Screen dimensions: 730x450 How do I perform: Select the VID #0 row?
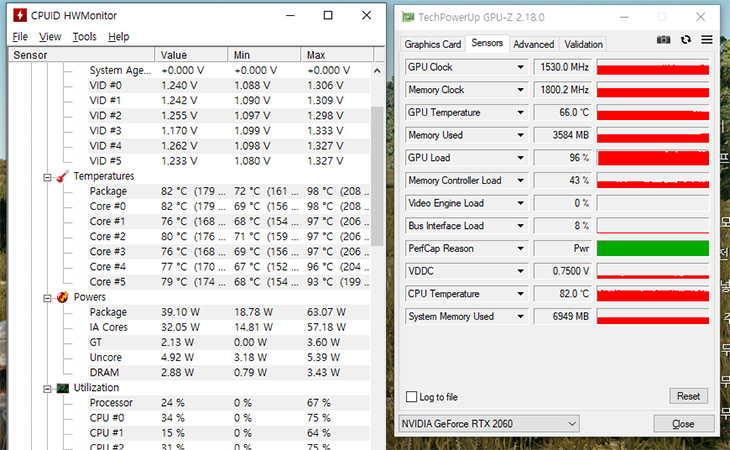229,86
